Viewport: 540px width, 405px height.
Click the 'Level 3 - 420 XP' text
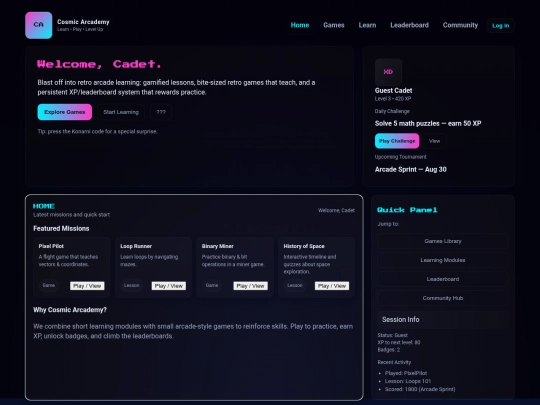(393, 99)
